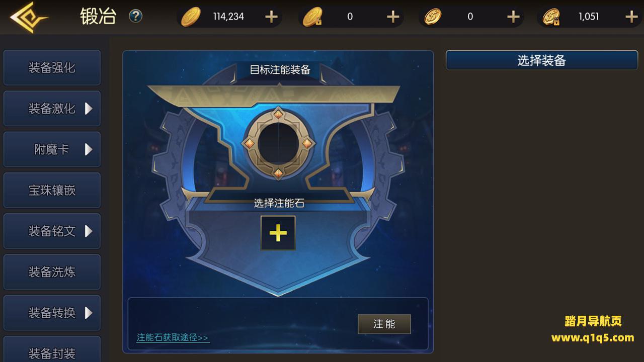The image size is (644, 362).
Task: Tap the golden back arrow icon
Action: click(x=29, y=17)
